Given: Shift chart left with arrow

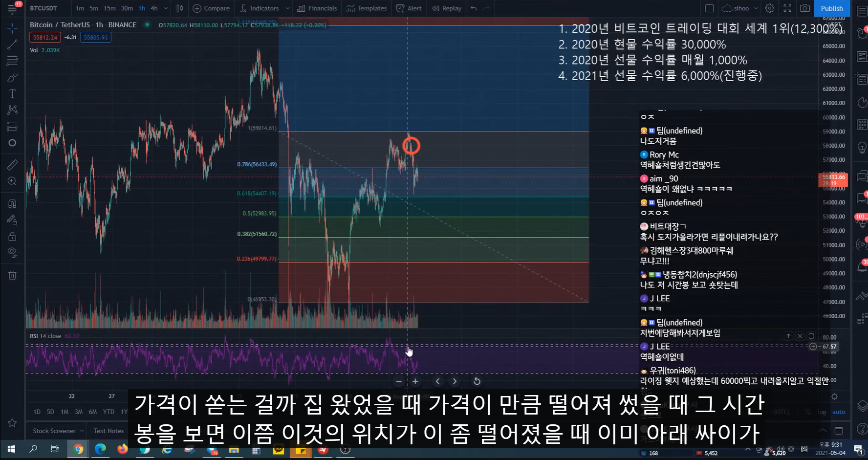Looking at the screenshot, I should [437, 381].
